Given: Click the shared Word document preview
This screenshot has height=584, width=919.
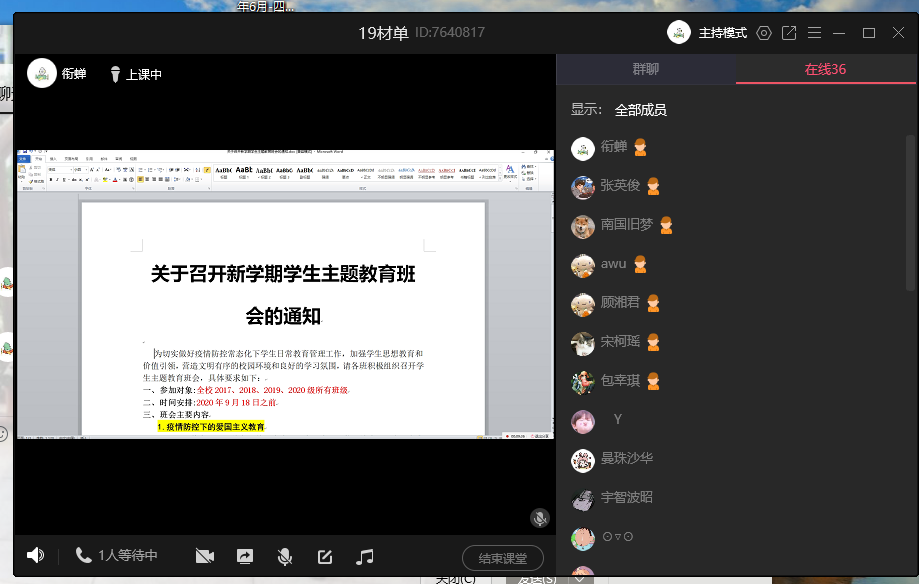Looking at the screenshot, I should coord(285,295).
